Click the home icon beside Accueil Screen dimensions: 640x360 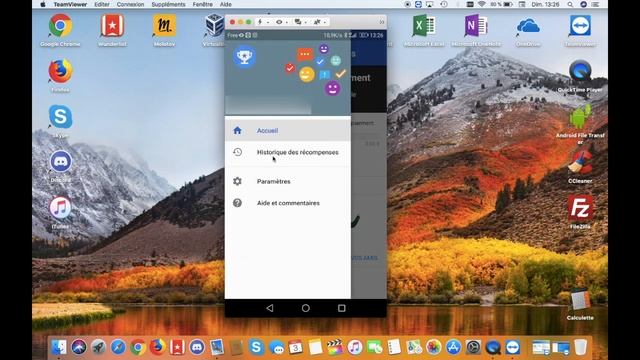(x=237, y=131)
